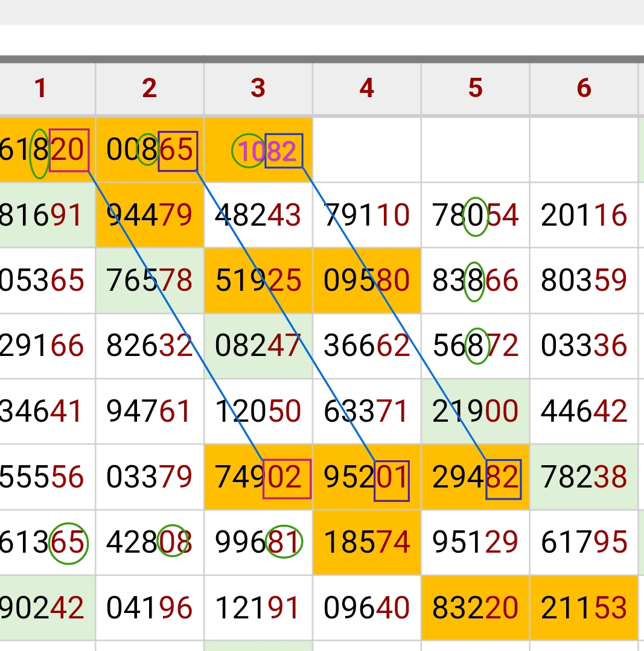Screen dimensions: 644x651
Task: Select the cell 12191
Action: [x=258, y=607]
